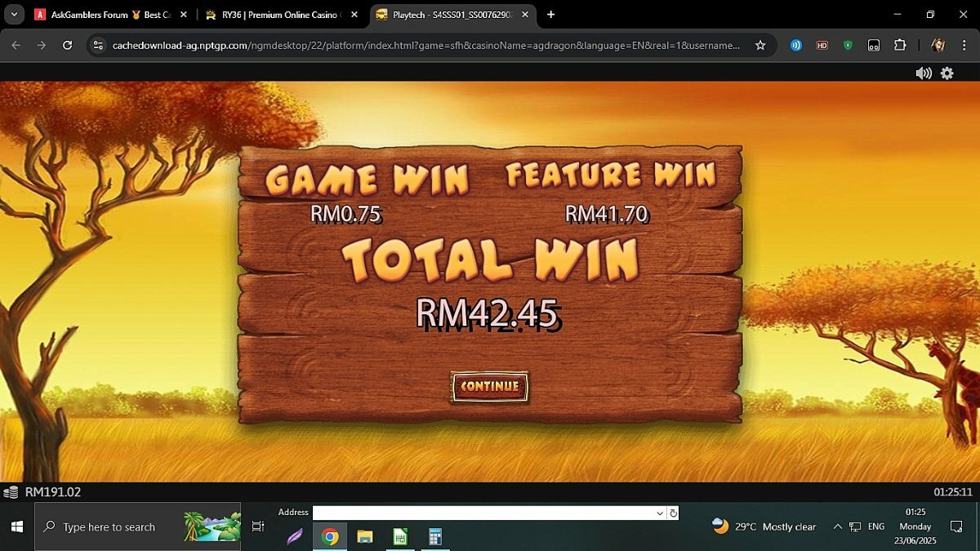Expand the tab search chevron
Screen dimensions: 980x551
14,15
